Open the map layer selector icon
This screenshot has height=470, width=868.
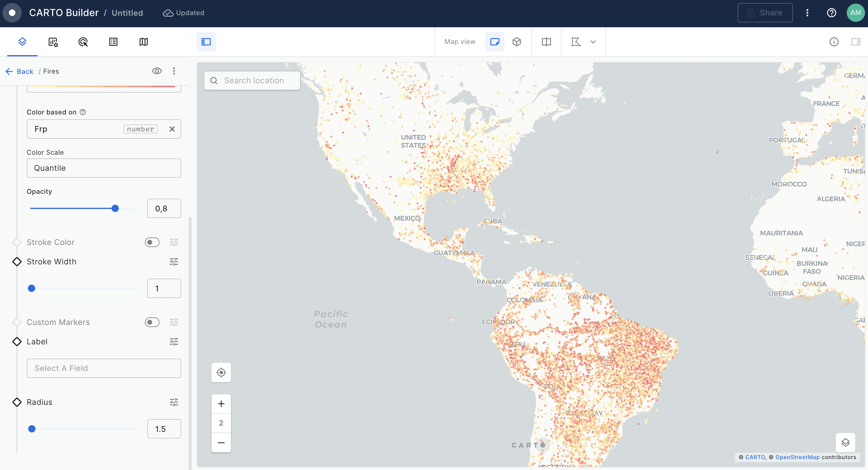(x=845, y=442)
